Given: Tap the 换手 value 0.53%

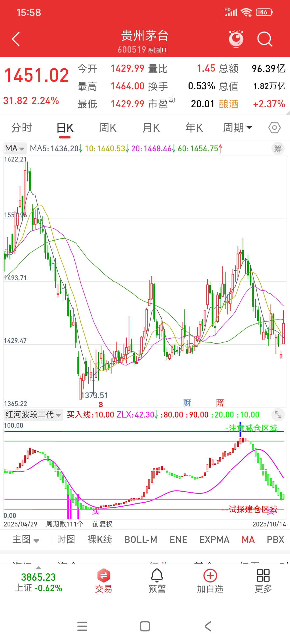Looking at the screenshot, I should pyautogui.click(x=201, y=86).
